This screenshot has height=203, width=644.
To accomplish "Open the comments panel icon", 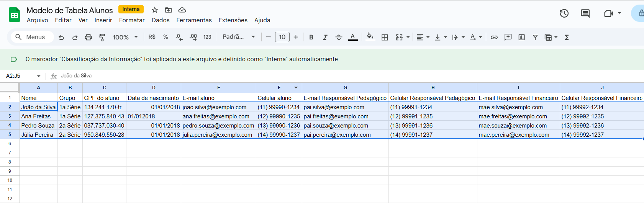I will pos(585,13).
